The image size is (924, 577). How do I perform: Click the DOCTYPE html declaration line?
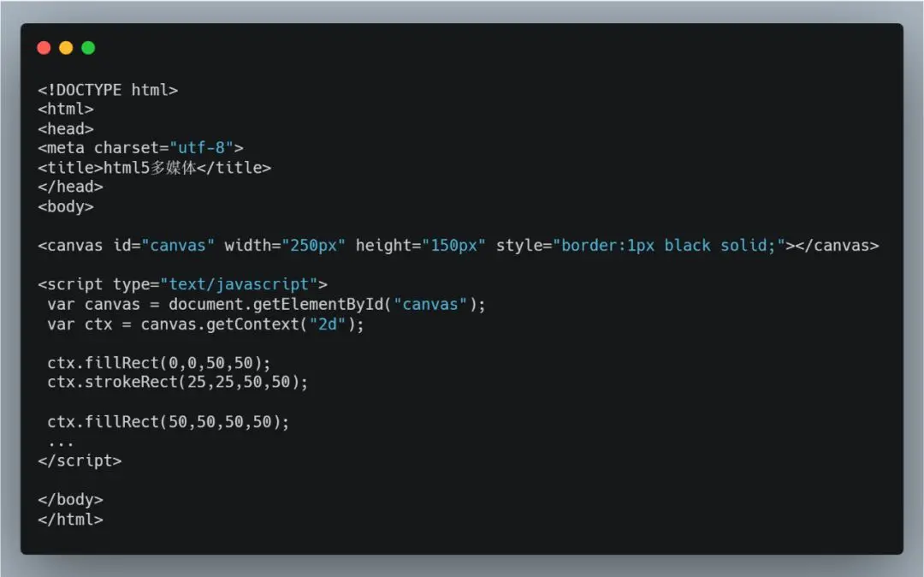pyautogui.click(x=108, y=90)
